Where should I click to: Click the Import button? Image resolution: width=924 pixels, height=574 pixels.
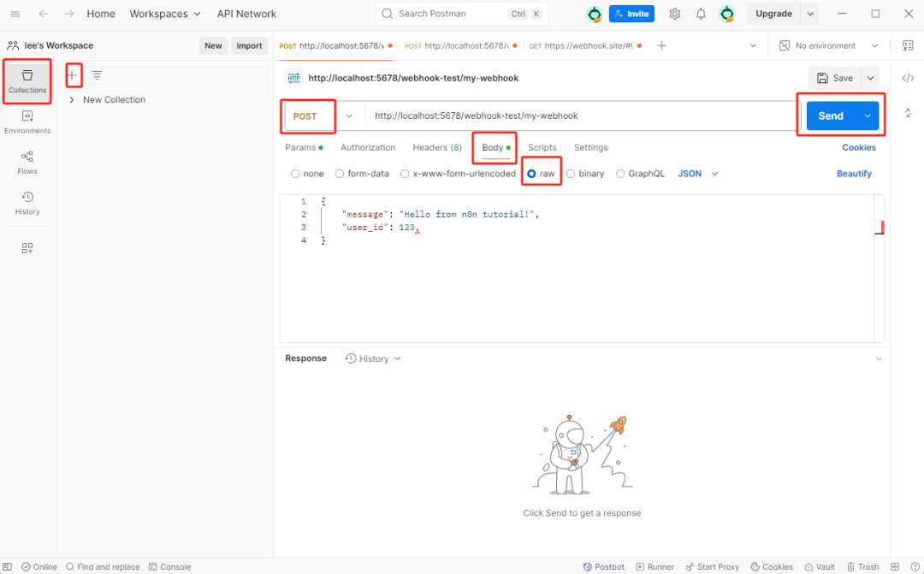pos(249,45)
